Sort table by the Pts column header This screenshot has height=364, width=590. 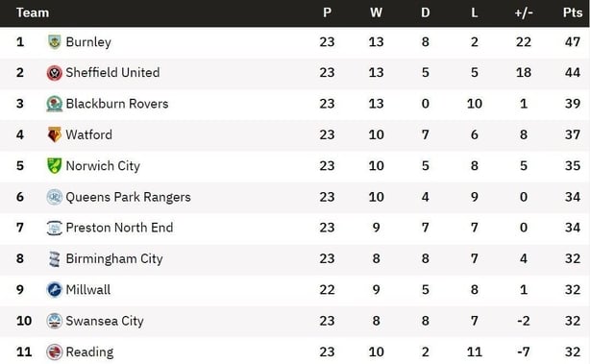(573, 12)
